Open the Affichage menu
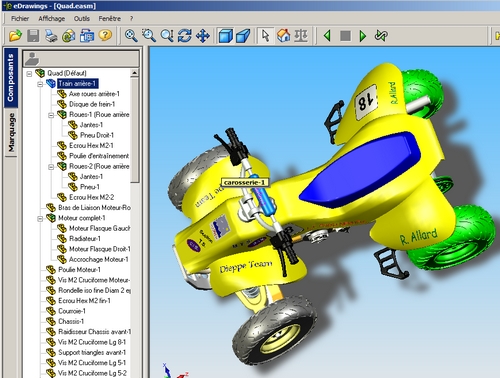Screen dimensions: 500x378 [52, 19]
